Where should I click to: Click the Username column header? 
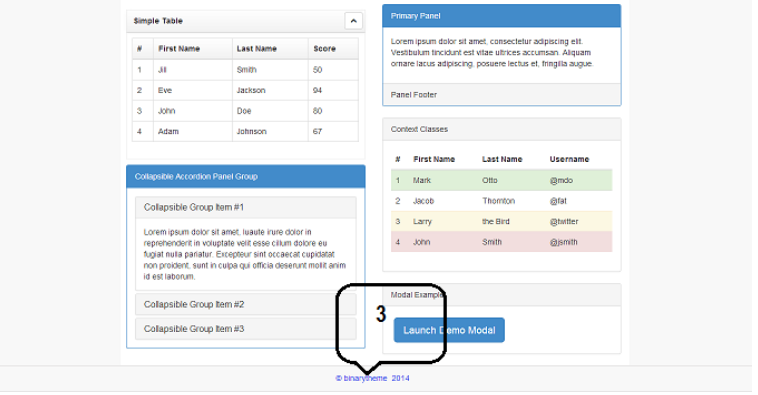pos(569,160)
